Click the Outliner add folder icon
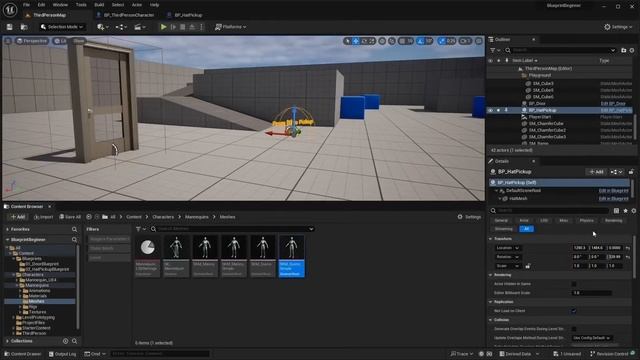The height and width of the screenshot is (360, 640). pyautogui.click(x=623, y=50)
